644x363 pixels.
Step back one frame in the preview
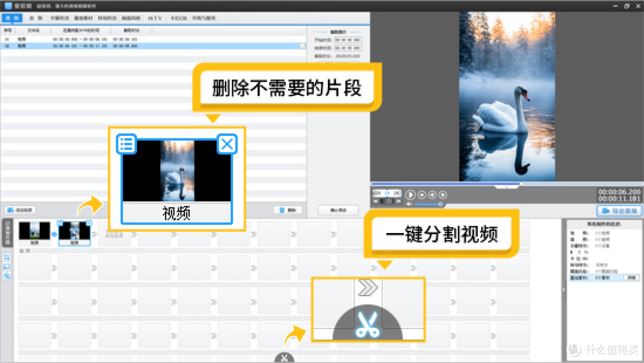pyautogui.click(x=432, y=195)
